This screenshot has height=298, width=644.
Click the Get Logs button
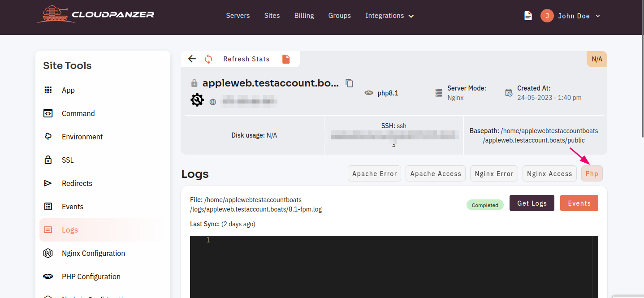tap(532, 203)
